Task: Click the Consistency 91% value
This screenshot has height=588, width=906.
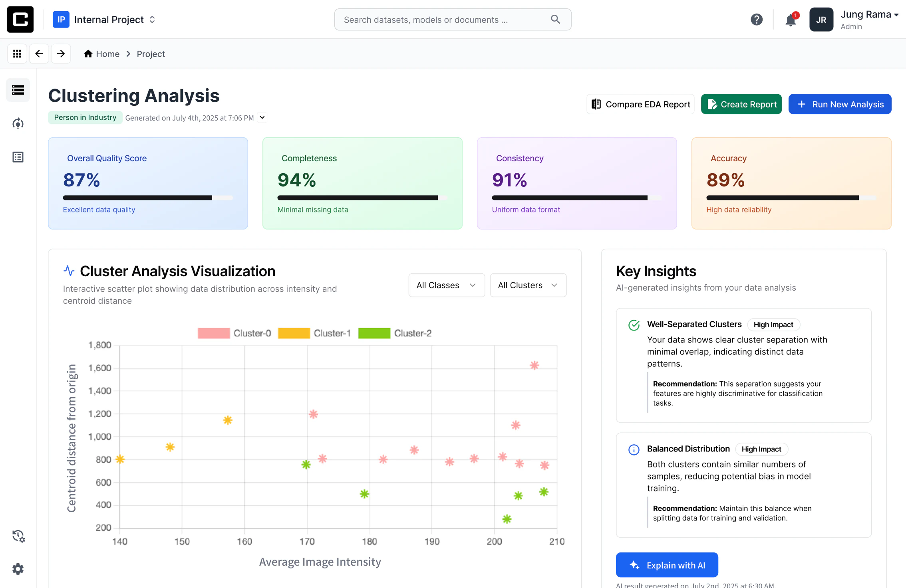Action: point(510,180)
